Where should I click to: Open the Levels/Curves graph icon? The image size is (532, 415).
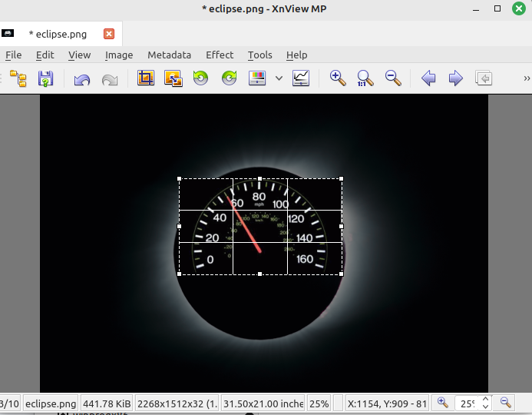pyautogui.click(x=301, y=78)
